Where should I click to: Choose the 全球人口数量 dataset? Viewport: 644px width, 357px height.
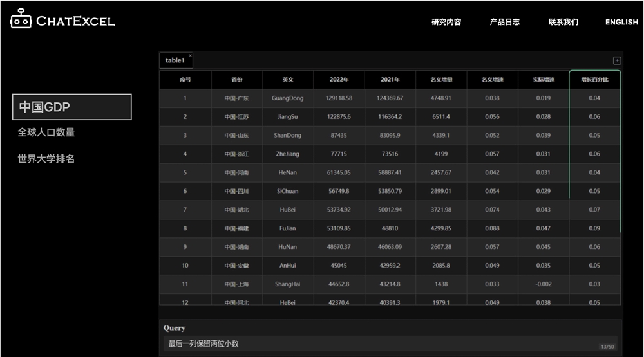pos(46,133)
